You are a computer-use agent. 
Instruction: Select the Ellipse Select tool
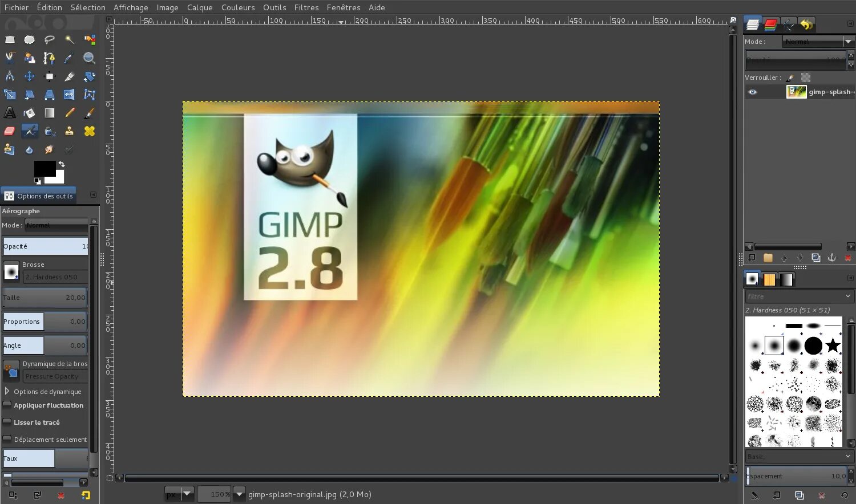(29, 40)
